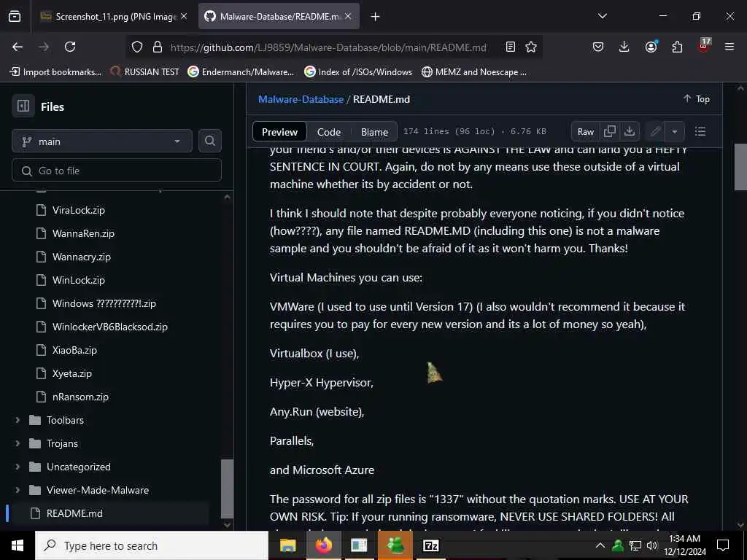Show hidden tray icons chevron
747x560 pixels.
(600, 545)
